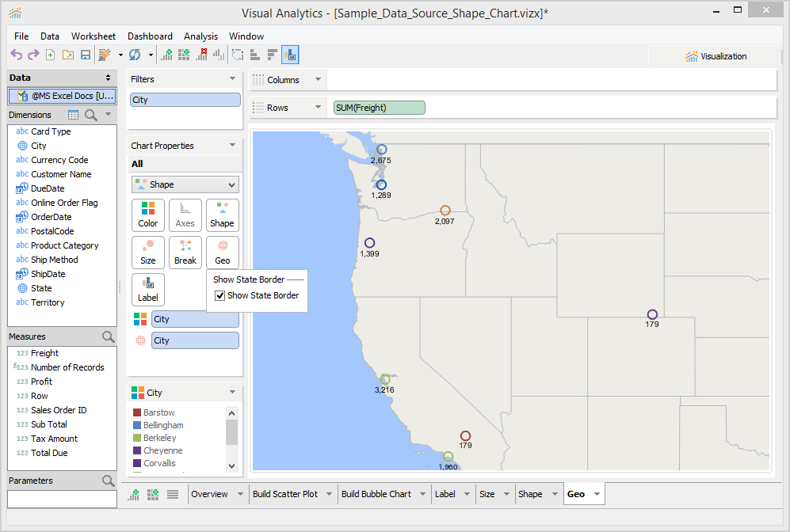Switch to the Overview worksheet tab
The height and width of the screenshot is (532, 790).
tap(210, 494)
